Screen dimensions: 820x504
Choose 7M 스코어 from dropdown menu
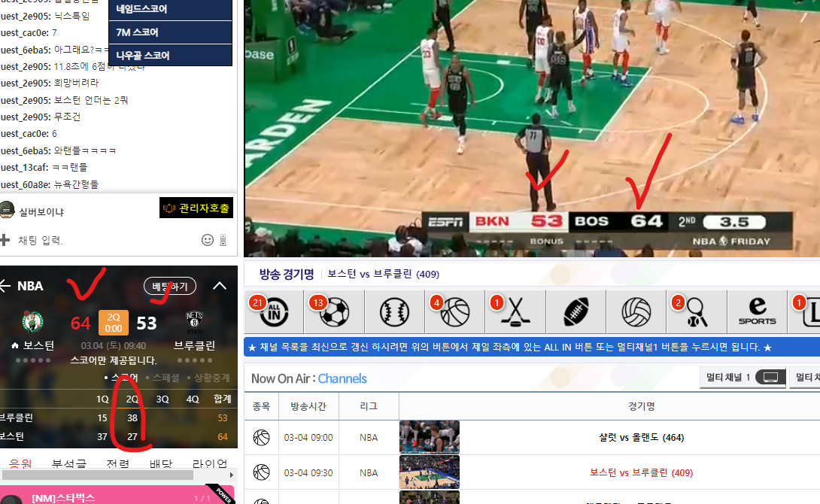(x=171, y=32)
